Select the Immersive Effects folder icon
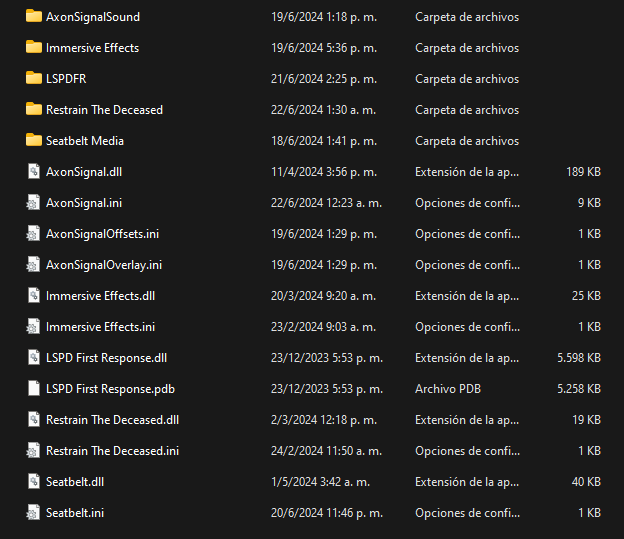This screenshot has width=624, height=539. pyautogui.click(x=34, y=47)
